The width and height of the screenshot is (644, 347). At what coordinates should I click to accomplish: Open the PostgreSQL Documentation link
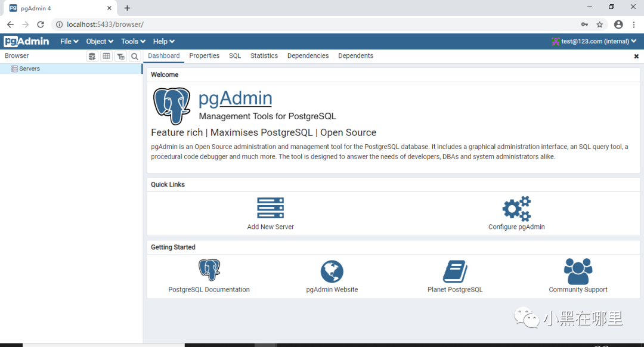(x=209, y=290)
